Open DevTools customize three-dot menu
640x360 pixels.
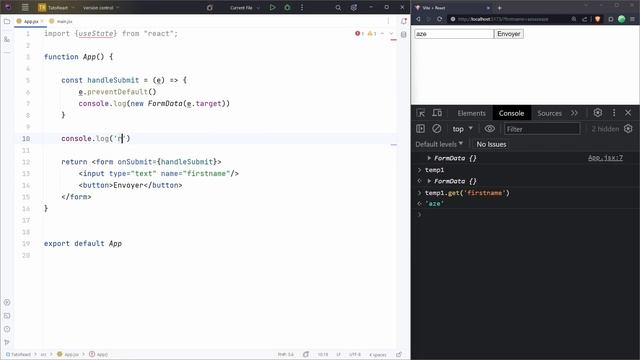click(613, 113)
